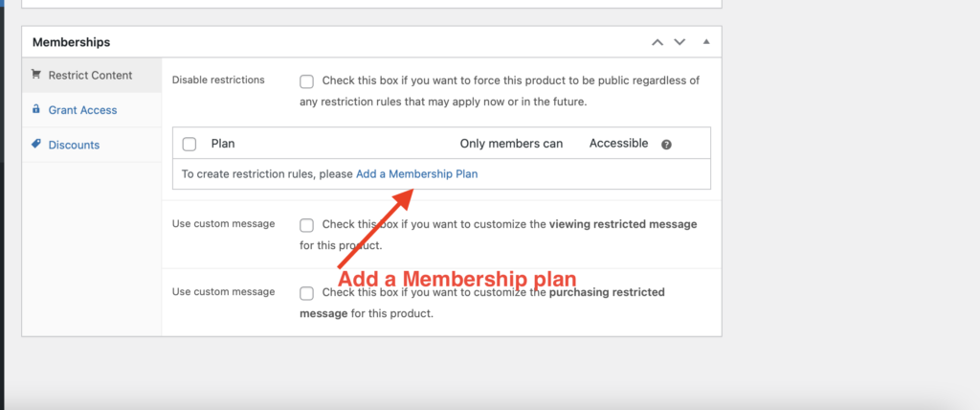Open the Restrict Content tab
This screenshot has height=410, width=980.
point(90,75)
